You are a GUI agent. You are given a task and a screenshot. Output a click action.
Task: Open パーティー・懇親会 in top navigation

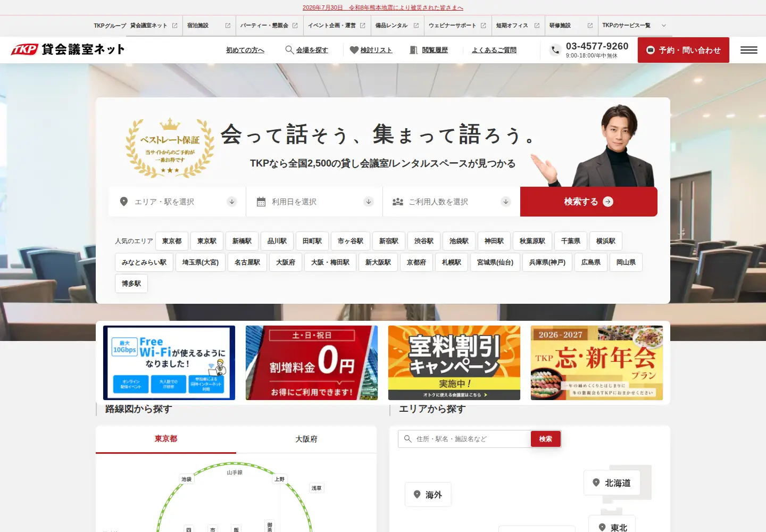coord(269,26)
